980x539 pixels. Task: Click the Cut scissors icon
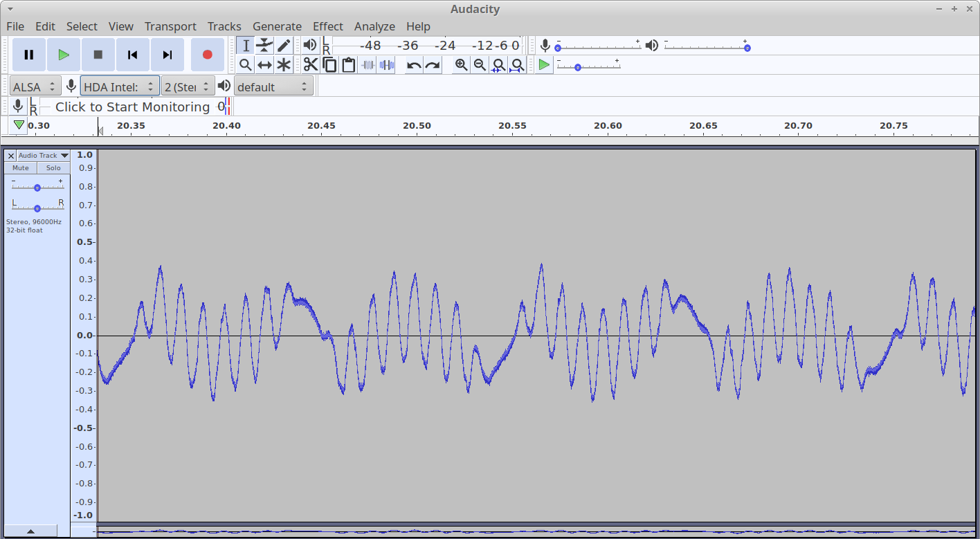[311, 65]
